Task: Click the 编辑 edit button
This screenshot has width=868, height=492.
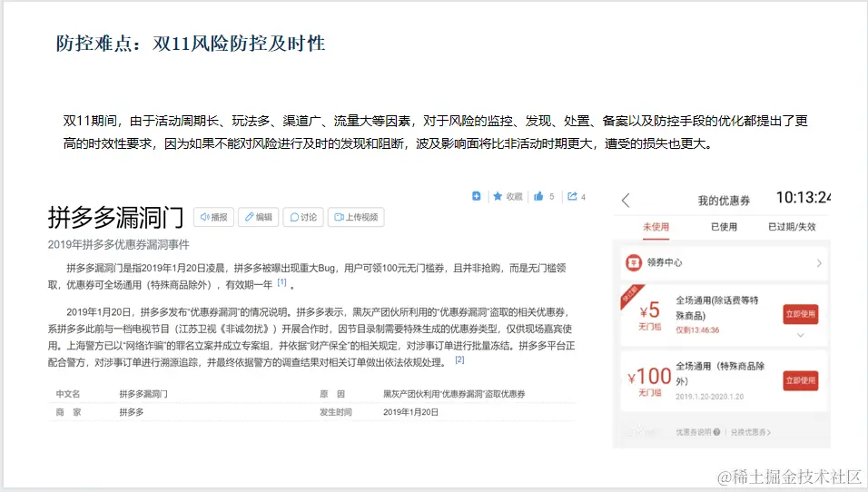Action: (x=259, y=217)
